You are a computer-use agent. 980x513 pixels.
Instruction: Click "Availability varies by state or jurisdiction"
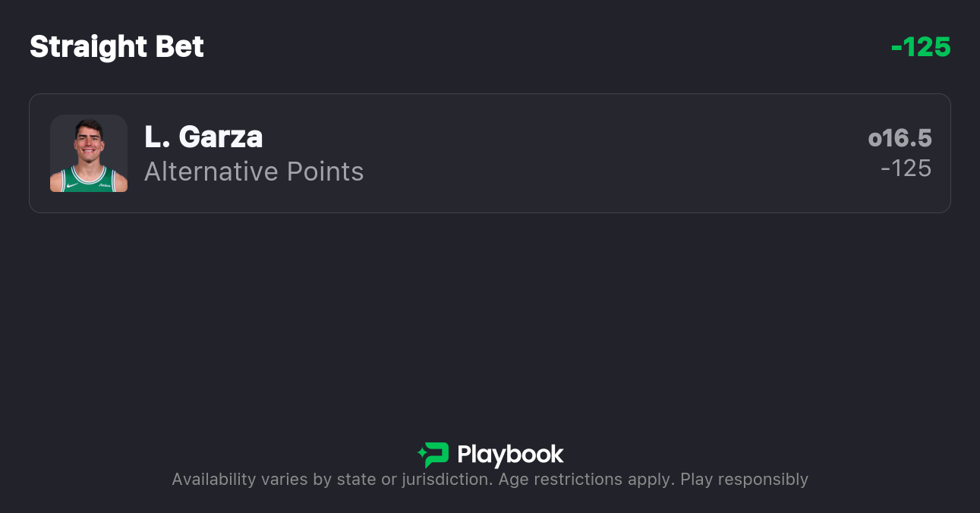331,480
